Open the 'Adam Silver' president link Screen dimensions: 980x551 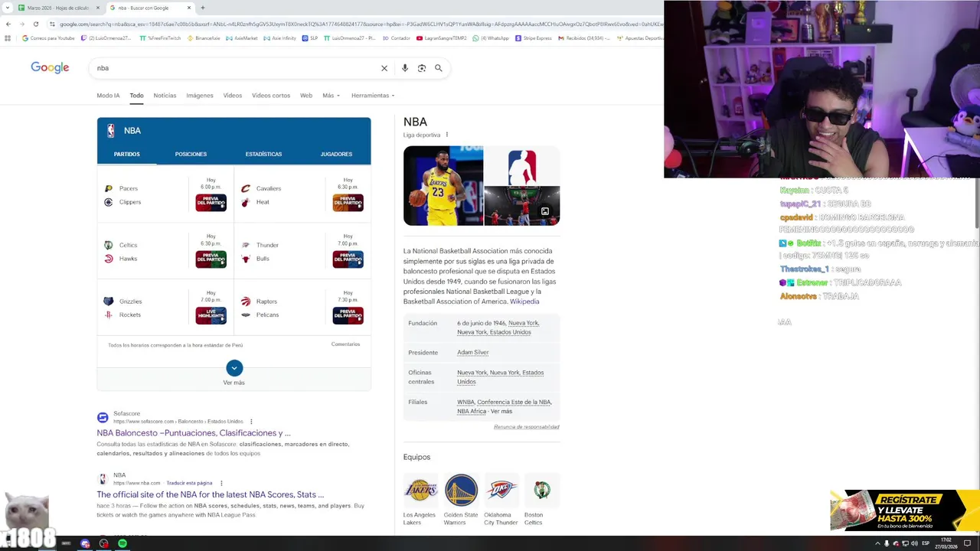pos(473,353)
